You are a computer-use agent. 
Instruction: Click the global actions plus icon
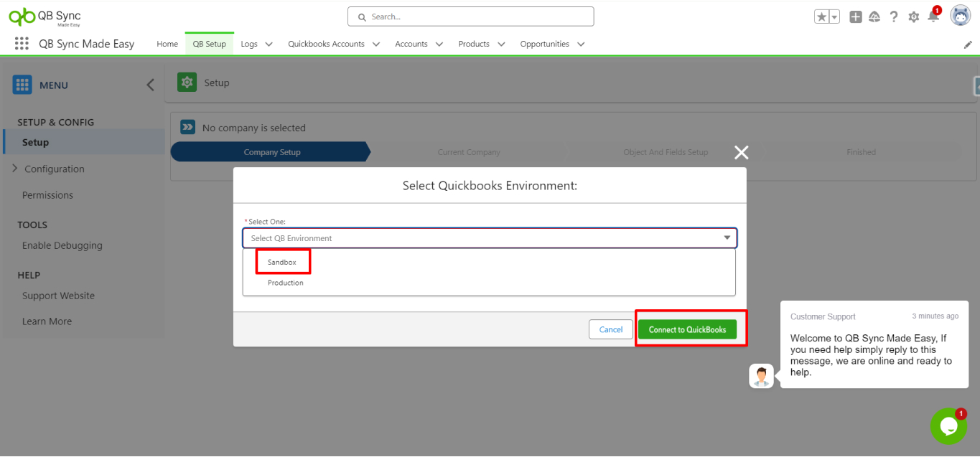click(x=855, y=17)
